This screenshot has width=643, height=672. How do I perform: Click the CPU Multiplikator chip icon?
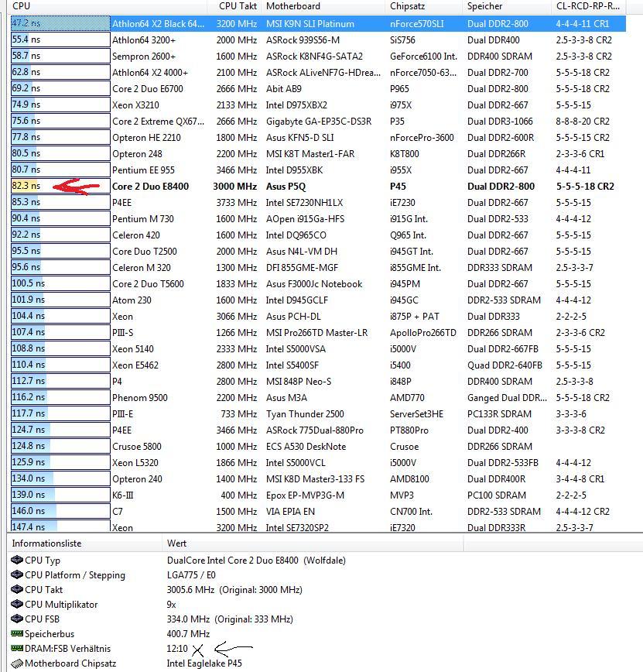click(17, 604)
